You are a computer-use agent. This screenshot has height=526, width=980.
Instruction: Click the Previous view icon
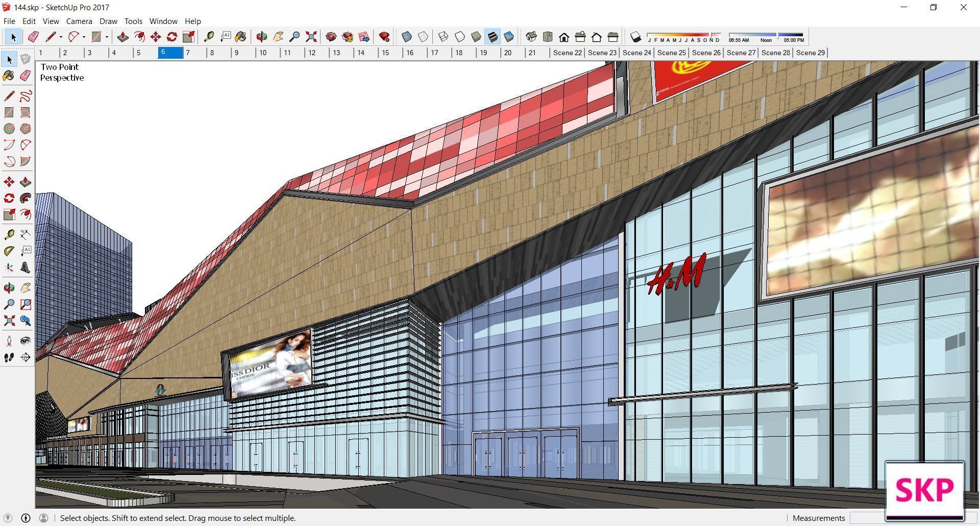click(x=26, y=321)
